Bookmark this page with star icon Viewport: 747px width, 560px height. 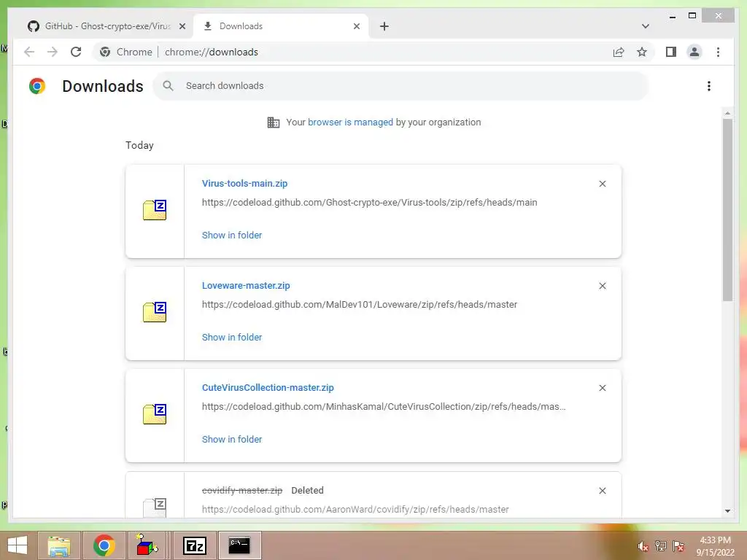642,52
